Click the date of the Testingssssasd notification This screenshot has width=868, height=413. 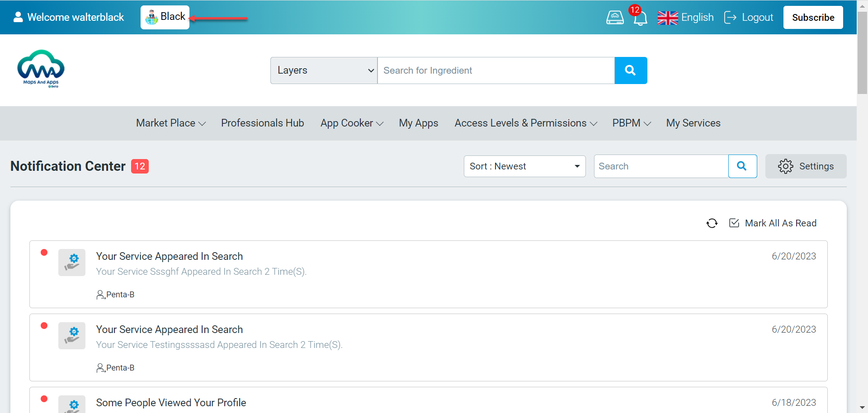pyautogui.click(x=794, y=329)
